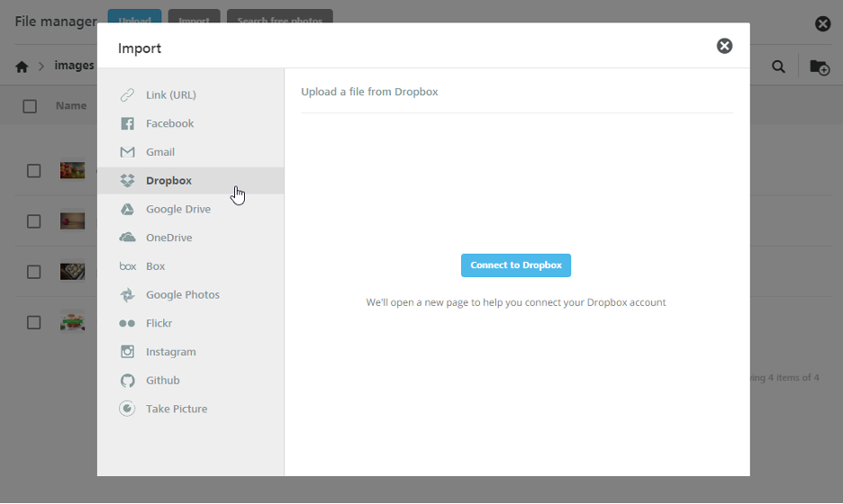Click the Flickr two-dot icon
843x504 pixels.
[127, 323]
